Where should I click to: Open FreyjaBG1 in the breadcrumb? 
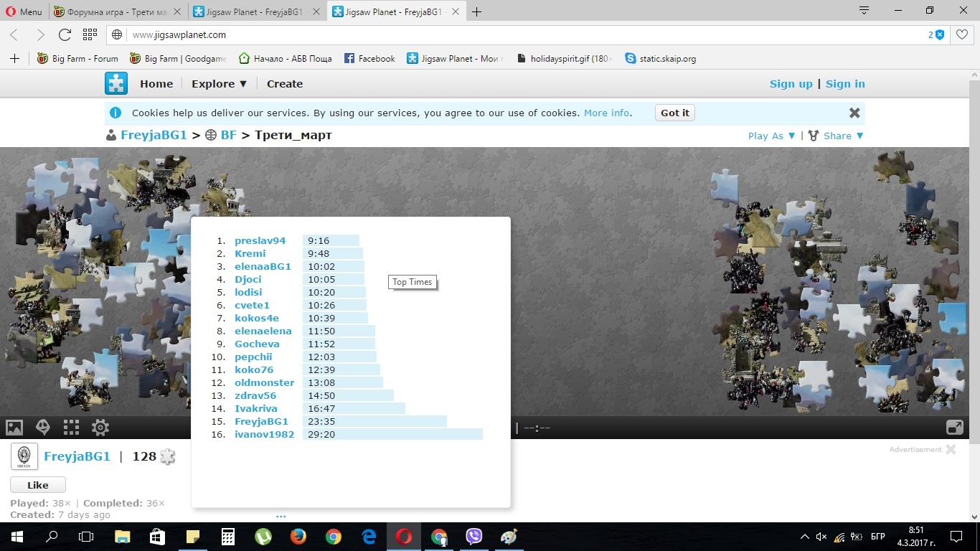click(x=154, y=135)
